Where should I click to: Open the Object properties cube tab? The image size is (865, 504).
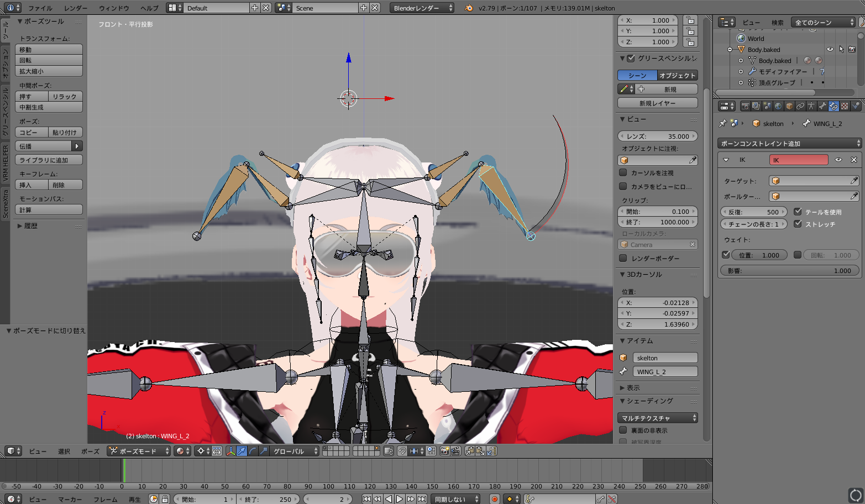(789, 106)
